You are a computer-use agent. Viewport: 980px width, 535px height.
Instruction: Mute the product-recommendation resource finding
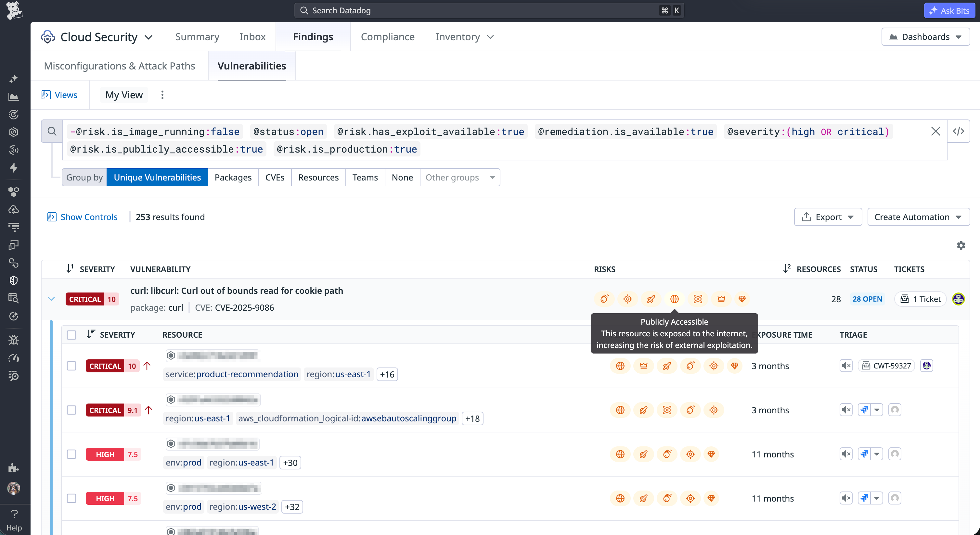[x=846, y=366]
